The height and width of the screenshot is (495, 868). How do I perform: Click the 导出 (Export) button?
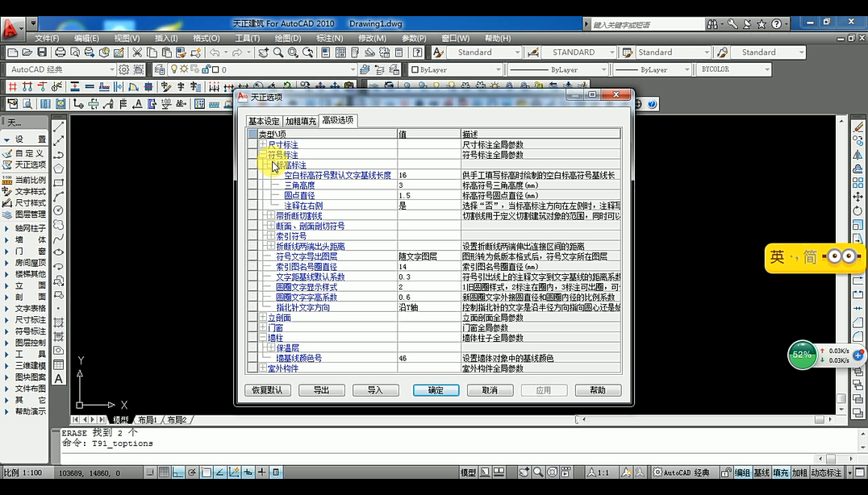click(321, 389)
